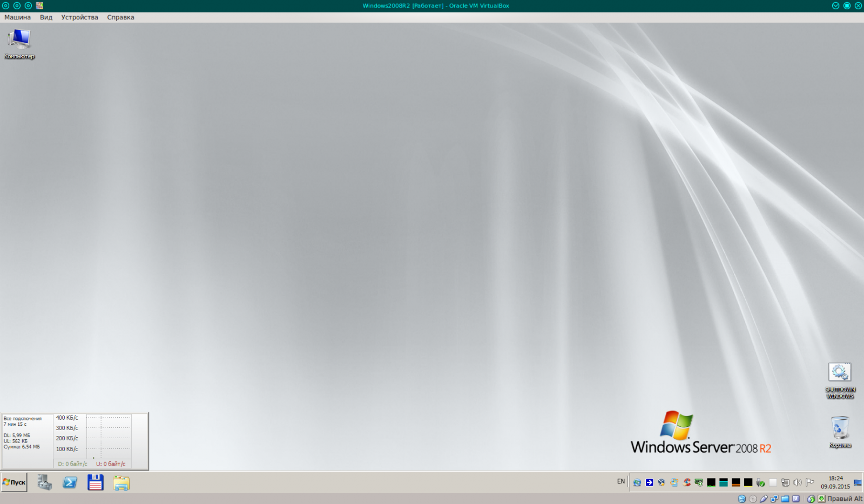Screen dimensions: 864x504
Task: Click VirtualBox network adapters indicator
Action: (x=774, y=499)
